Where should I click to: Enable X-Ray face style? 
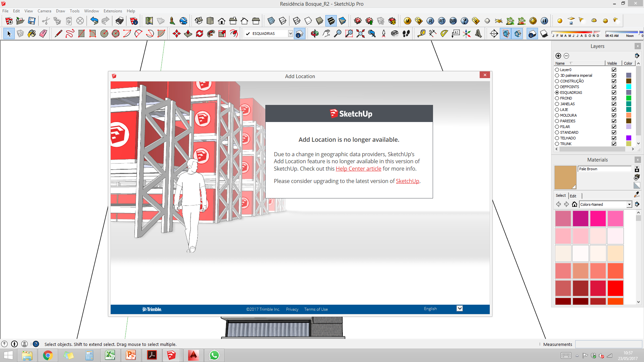coord(271,21)
